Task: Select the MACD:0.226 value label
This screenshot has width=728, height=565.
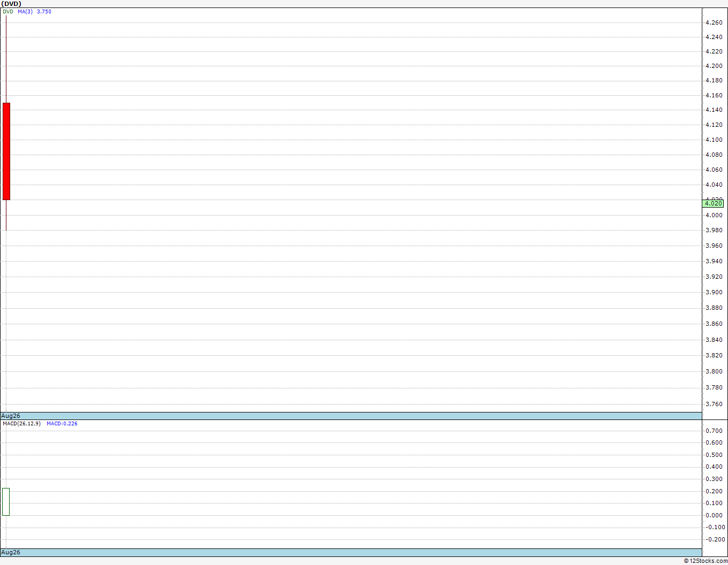Action: click(62, 424)
